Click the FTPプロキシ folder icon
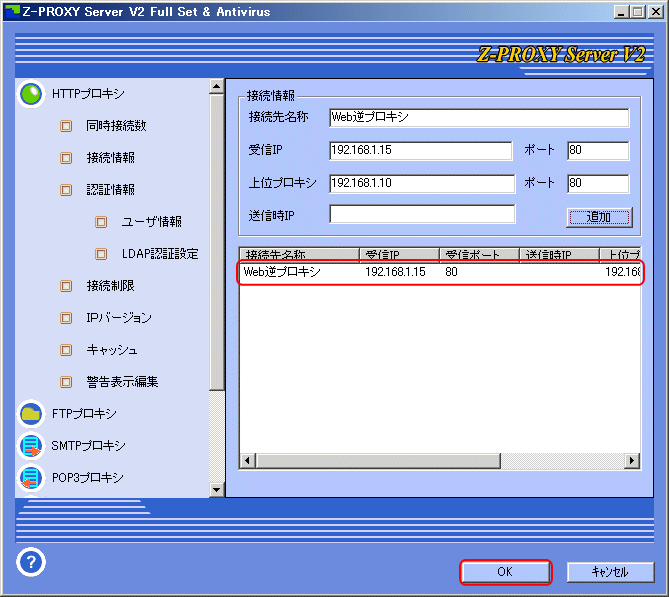This screenshot has width=669, height=597. click(x=31, y=414)
